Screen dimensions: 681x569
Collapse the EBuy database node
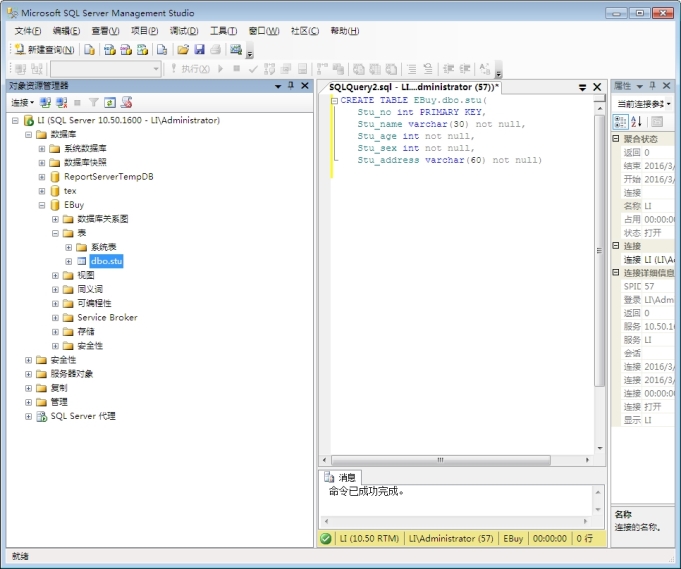[41, 205]
